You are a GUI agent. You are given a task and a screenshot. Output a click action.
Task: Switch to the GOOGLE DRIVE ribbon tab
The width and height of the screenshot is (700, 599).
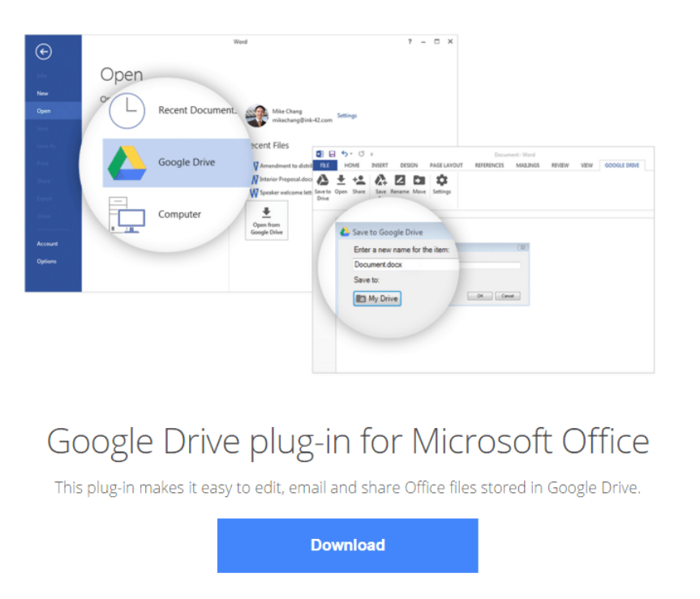coord(622,165)
